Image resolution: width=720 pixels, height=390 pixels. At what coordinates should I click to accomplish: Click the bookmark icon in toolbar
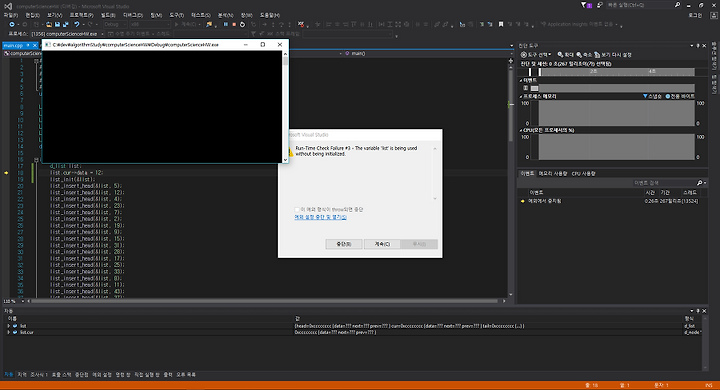[x=501, y=24]
